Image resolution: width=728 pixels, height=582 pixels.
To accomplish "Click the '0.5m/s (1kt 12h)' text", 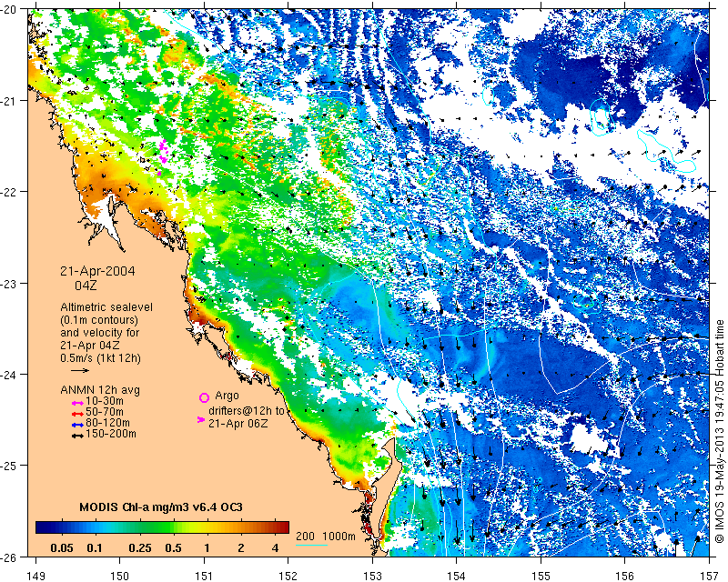I will 100,358.
